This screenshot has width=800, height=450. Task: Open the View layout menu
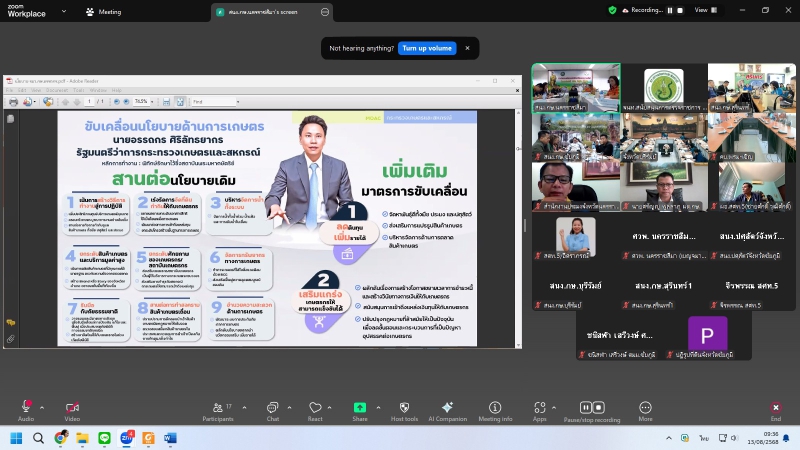point(706,10)
